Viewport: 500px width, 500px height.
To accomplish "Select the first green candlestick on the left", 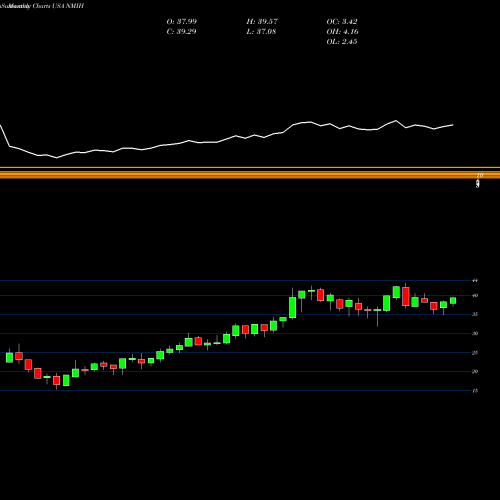I will 9,357.
